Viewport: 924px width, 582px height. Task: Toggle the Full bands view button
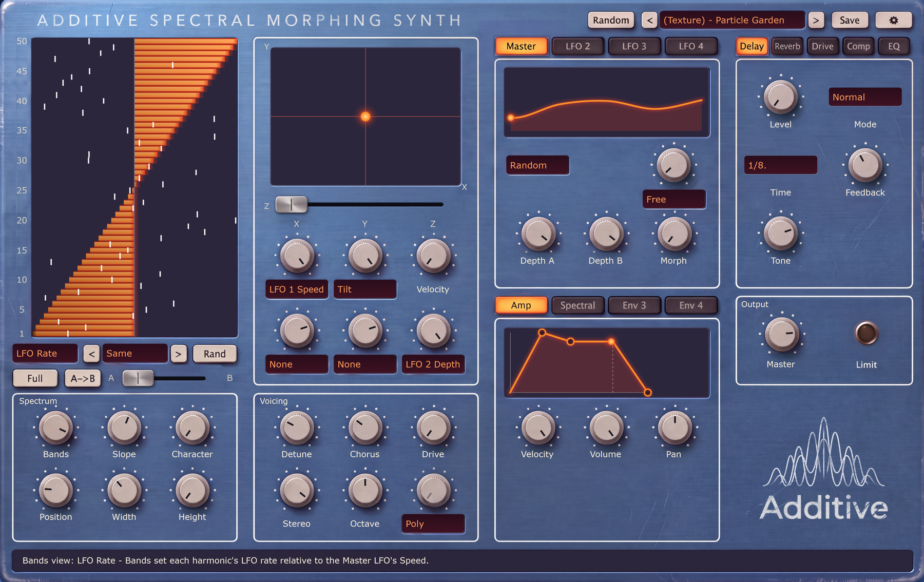pos(35,378)
